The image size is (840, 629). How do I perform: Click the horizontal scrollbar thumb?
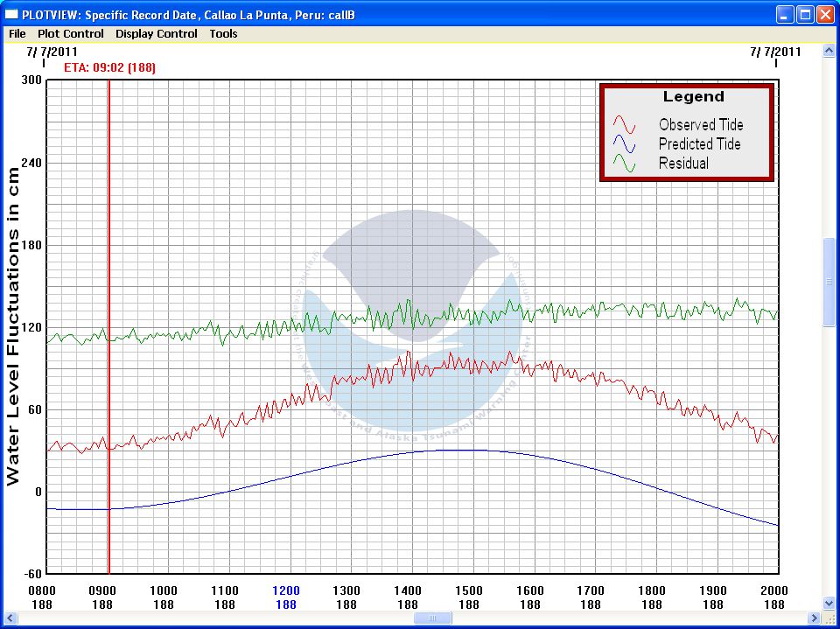[x=432, y=618]
